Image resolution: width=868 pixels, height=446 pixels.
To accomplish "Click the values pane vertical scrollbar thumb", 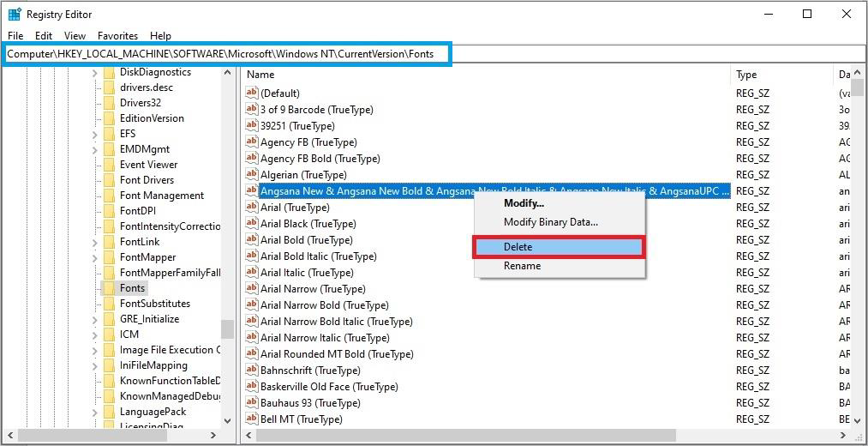I will (x=858, y=87).
